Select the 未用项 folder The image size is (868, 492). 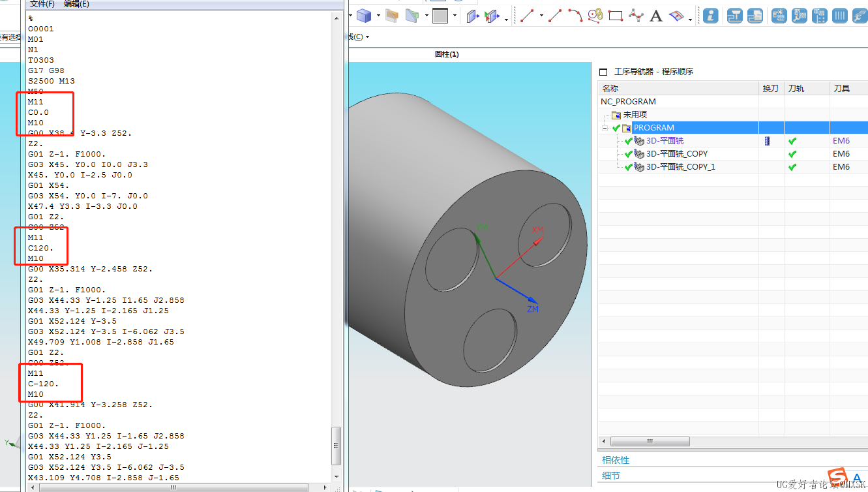(x=635, y=114)
